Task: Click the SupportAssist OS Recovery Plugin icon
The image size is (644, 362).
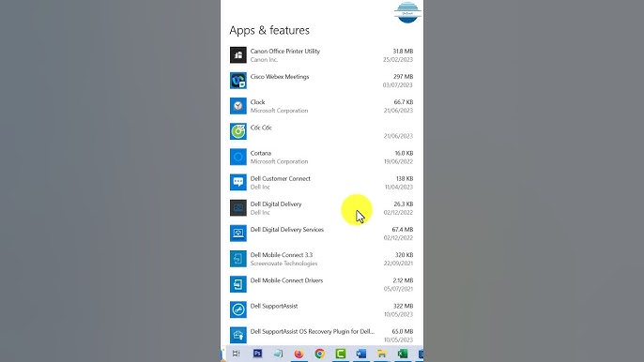Action: tap(238, 335)
